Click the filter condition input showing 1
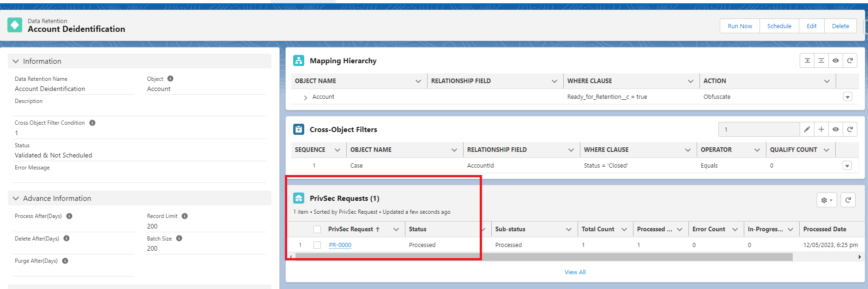Image resolution: width=868 pixels, height=289 pixels. [759, 129]
